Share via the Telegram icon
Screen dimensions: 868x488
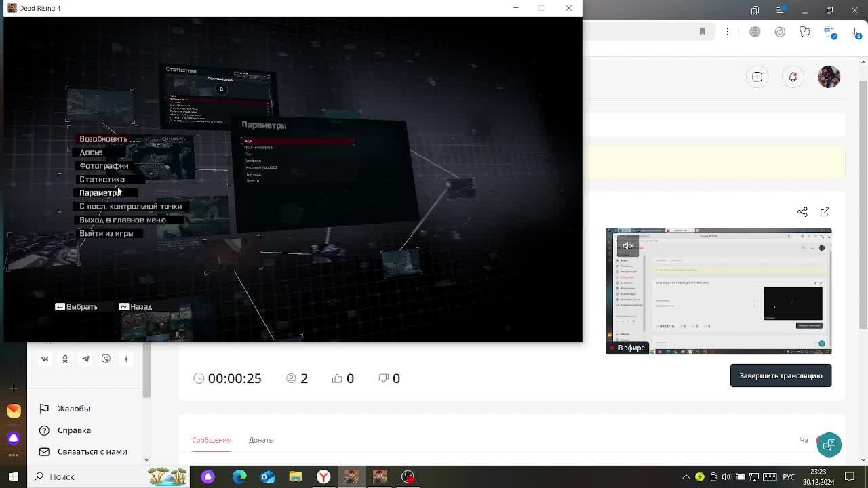[x=85, y=359]
